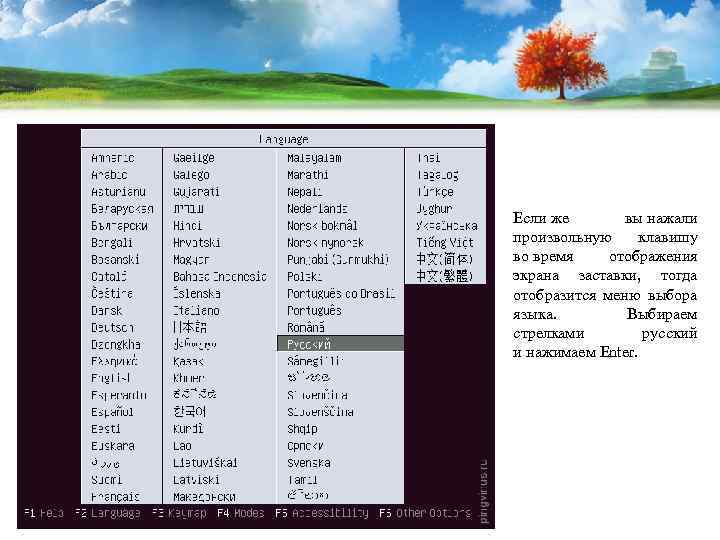Pick Bahasa Indonesia
The width and height of the screenshot is (720, 540).
pos(220,277)
